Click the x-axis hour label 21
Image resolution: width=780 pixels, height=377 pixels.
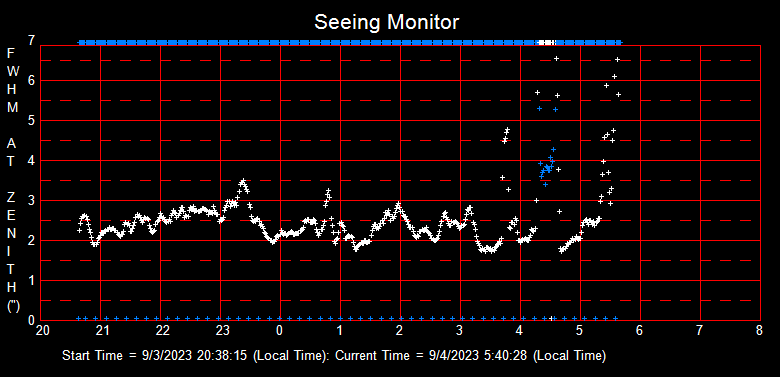pos(102,331)
